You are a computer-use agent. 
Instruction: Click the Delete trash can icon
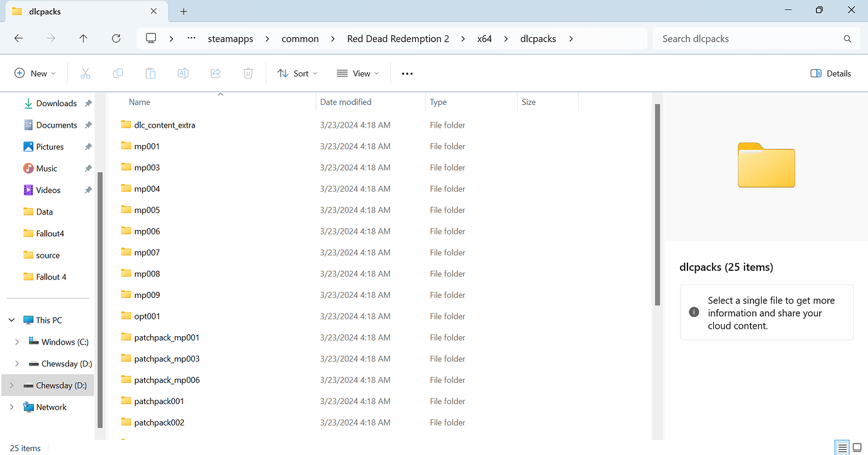point(248,74)
